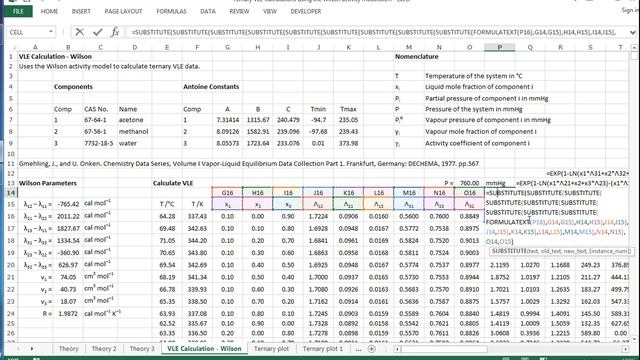Image resolution: width=640 pixels, height=360 pixels.
Task: Select row 7 header
Action: click(x=11, y=120)
